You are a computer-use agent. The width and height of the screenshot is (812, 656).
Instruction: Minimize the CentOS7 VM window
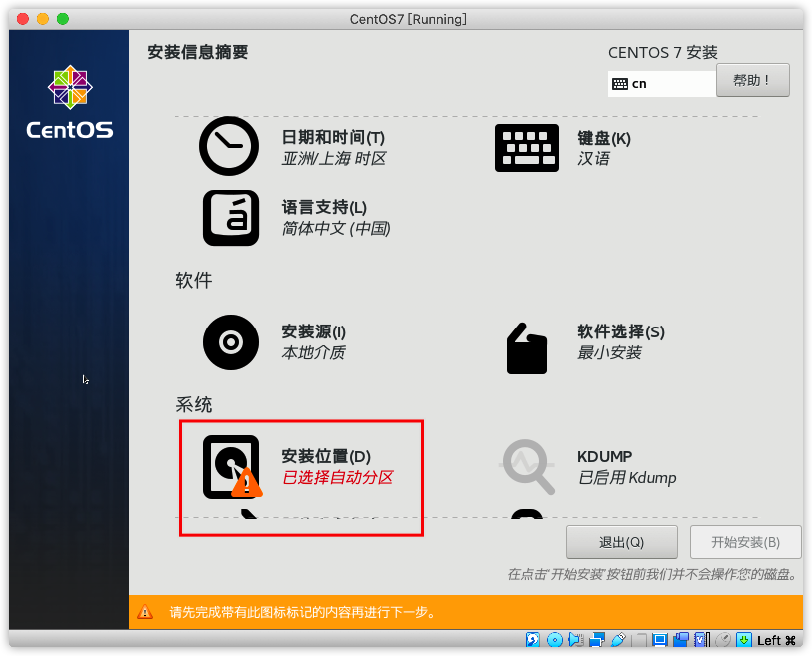(43, 19)
